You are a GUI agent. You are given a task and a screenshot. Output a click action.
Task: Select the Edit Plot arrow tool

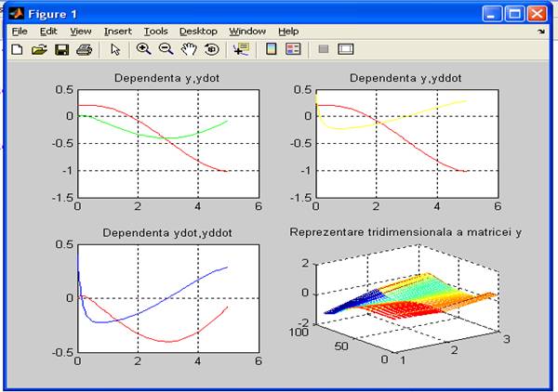click(115, 49)
